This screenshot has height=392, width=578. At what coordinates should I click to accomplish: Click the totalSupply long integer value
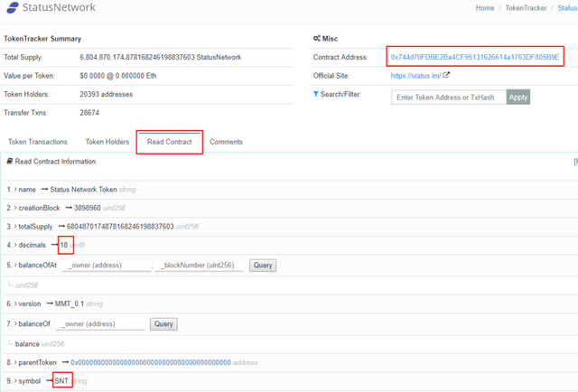tap(120, 227)
